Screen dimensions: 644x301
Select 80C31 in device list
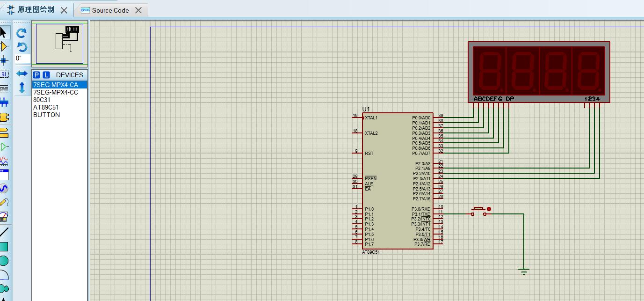pos(59,100)
